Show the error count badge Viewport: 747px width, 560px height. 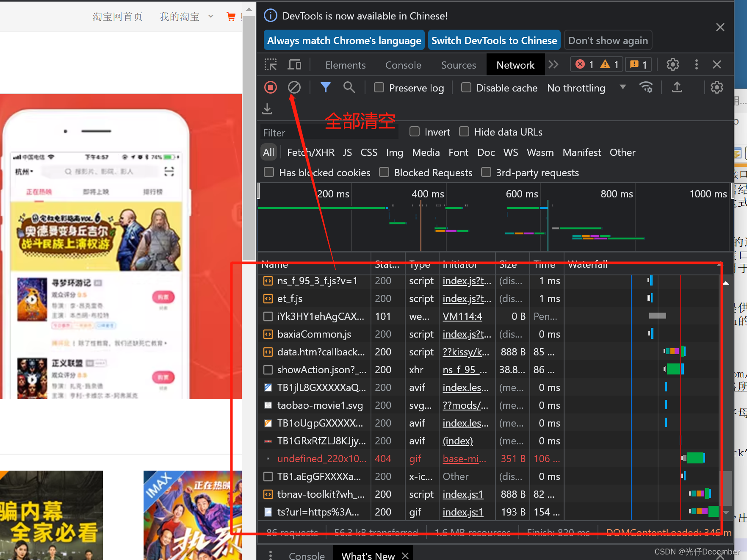coord(585,64)
